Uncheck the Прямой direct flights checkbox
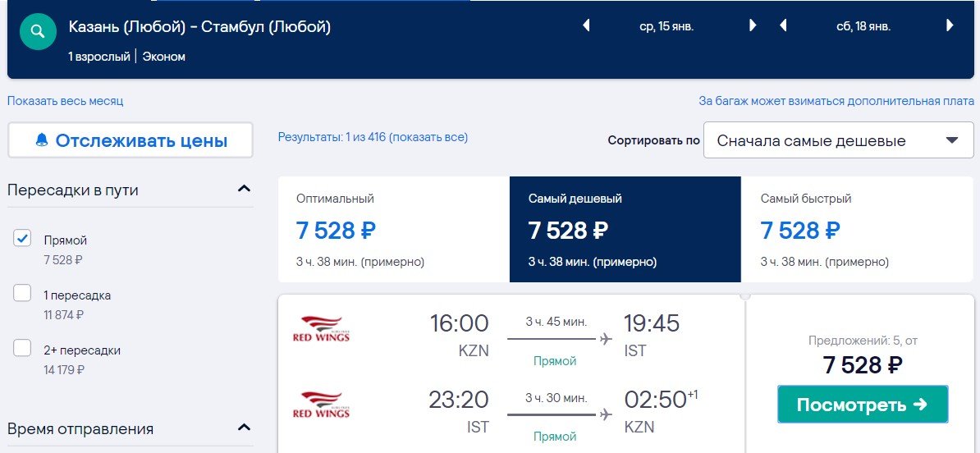This screenshot has height=453, width=980. pos(22,239)
